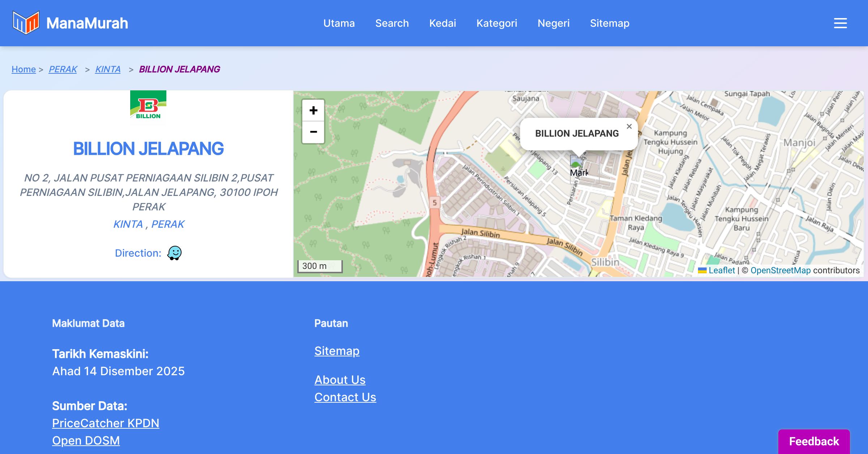Open the Negeri nav item
Viewport: 868px width, 454px height.
coord(553,23)
